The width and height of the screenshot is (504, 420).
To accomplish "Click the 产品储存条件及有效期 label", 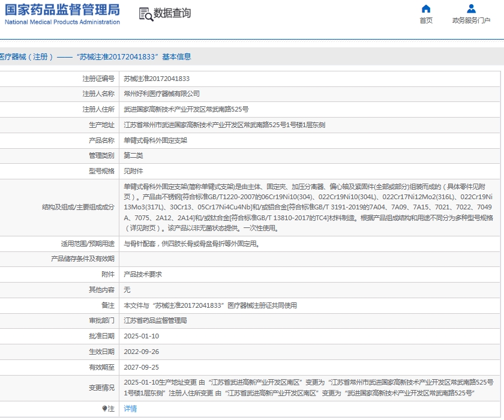I will (83, 259).
